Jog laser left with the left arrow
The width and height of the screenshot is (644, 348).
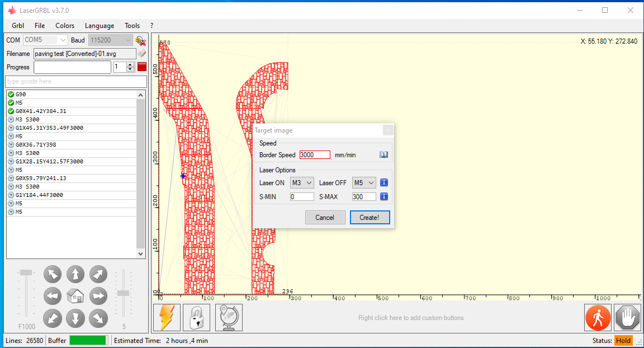coord(53,296)
